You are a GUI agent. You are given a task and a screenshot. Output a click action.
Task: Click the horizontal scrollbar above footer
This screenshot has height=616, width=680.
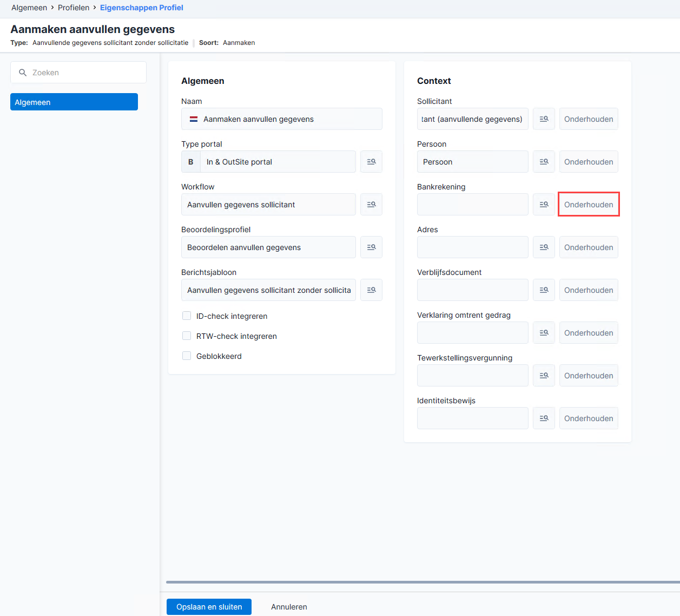[423, 582]
